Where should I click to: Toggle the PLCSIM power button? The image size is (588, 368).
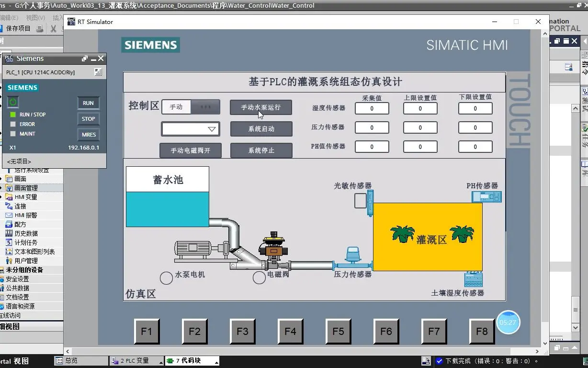click(x=13, y=102)
